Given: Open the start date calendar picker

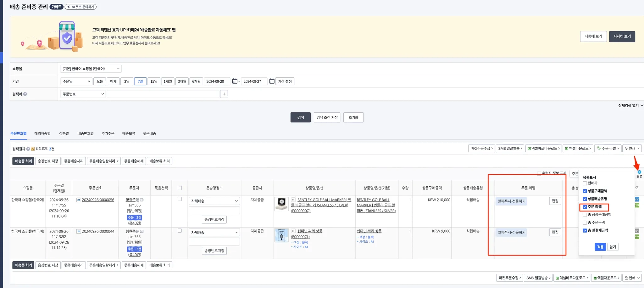Looking at the screenshot, I should pos(235,81).
